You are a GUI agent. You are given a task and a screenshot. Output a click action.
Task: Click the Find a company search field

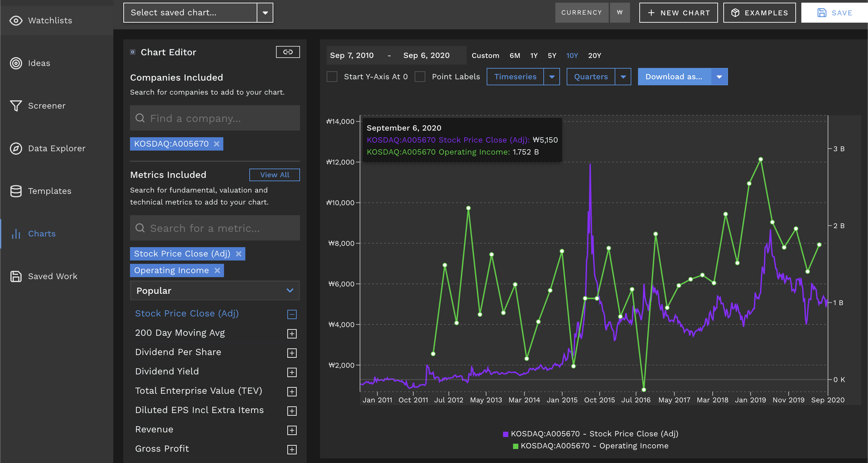click(215, 118)
